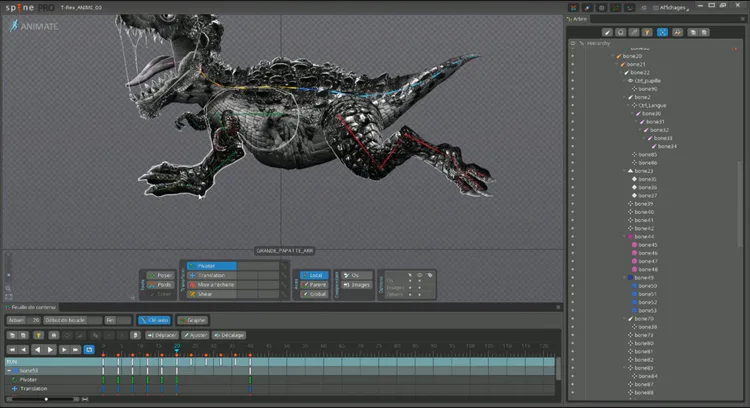Click the spine PRO logo
The image size is (750, 408).
30,8
